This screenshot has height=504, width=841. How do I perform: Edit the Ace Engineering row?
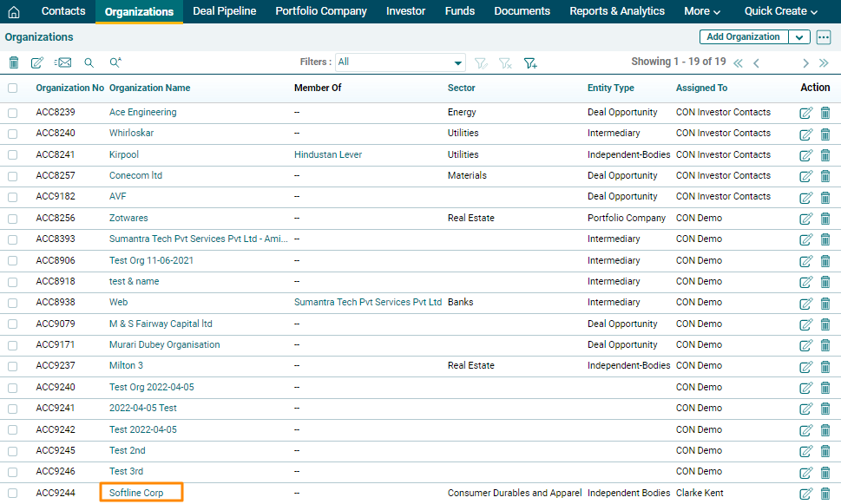(x=805, y=113)
